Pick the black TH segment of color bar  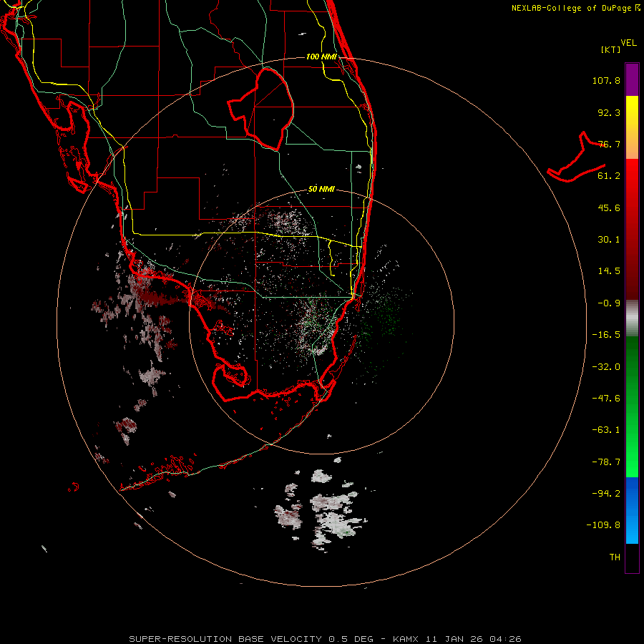coord(632,557)
